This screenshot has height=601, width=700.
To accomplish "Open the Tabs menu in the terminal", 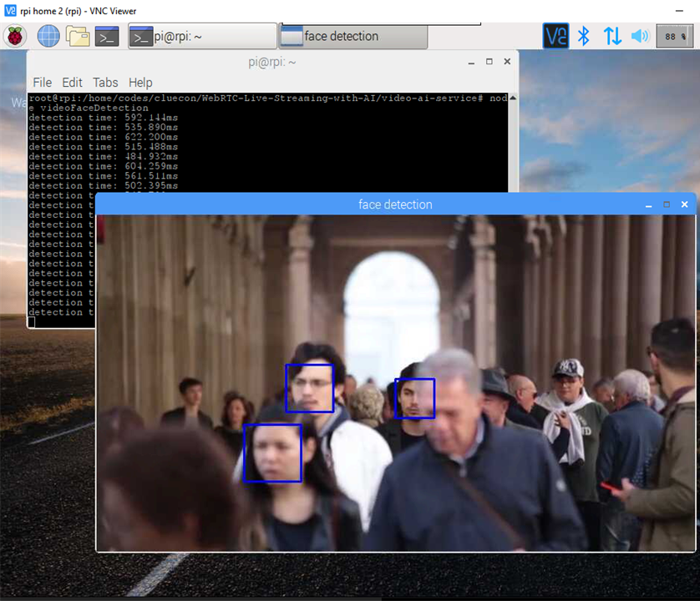I will pos(105,83).
